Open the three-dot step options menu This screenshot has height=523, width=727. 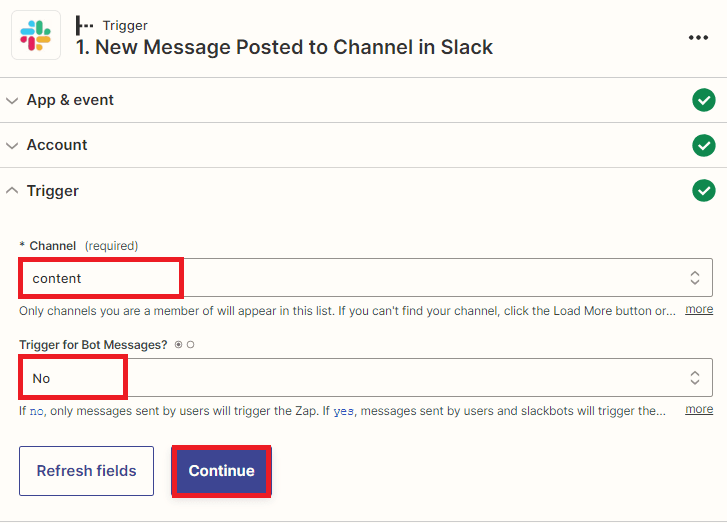pos(698,38)
